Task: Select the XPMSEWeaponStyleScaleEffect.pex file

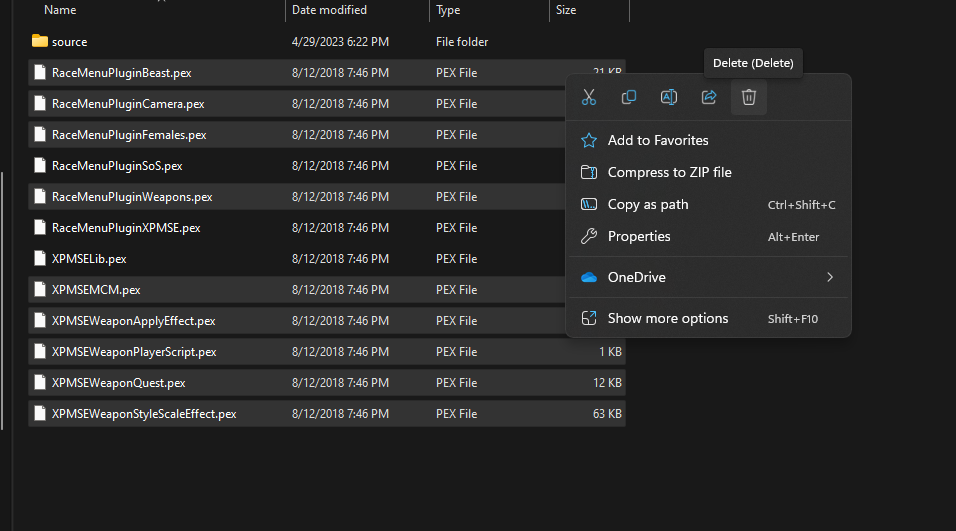Action: [327, 414]
